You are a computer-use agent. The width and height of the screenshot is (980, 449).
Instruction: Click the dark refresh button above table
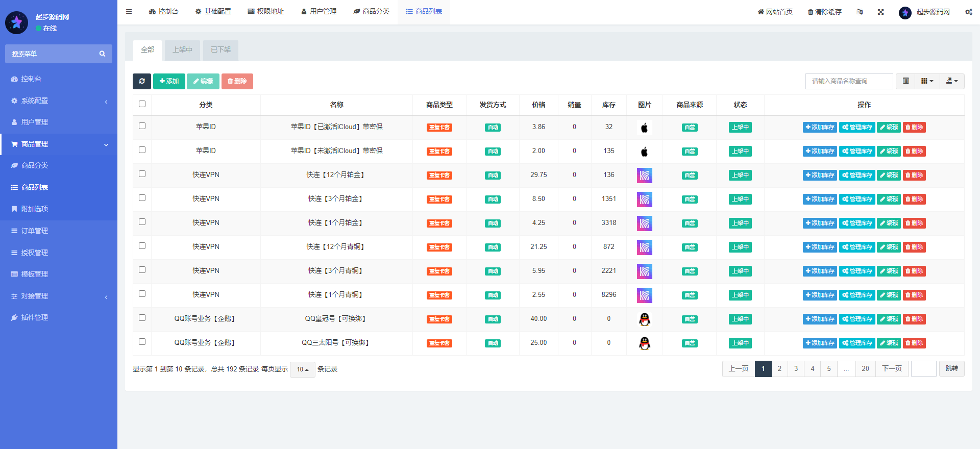click(x=142, y=81)
